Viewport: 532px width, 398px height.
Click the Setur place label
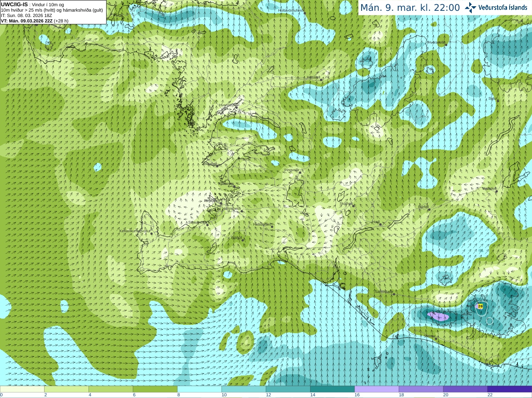(493, 98)
